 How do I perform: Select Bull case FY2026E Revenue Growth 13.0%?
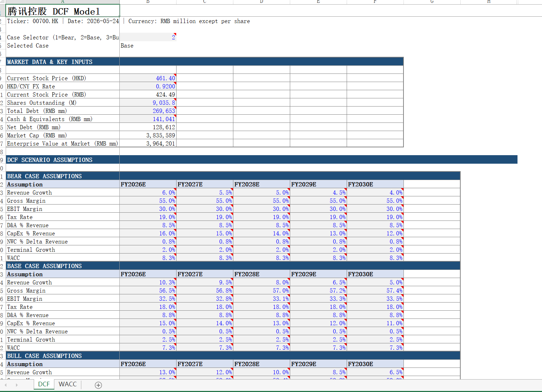click(148, 372)
